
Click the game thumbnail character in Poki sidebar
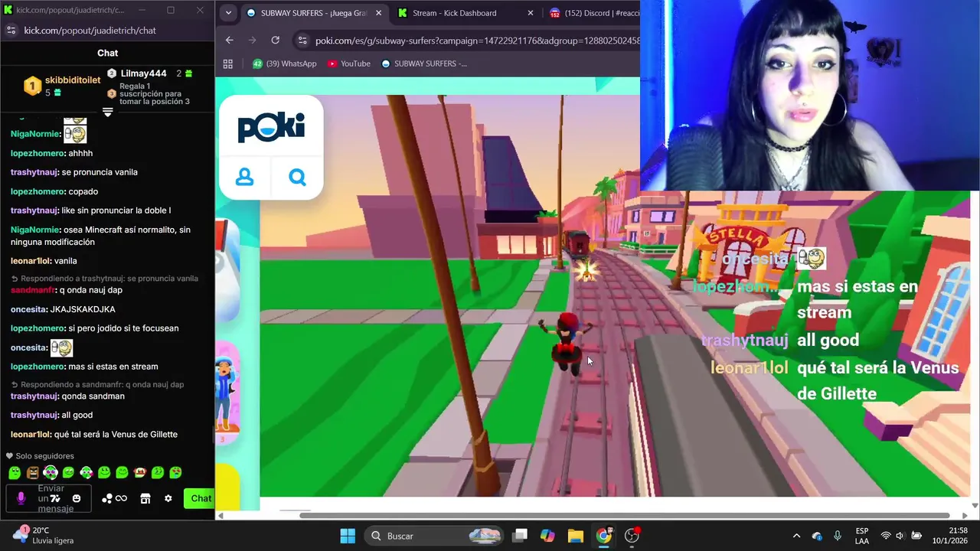[x=227, y=391]
